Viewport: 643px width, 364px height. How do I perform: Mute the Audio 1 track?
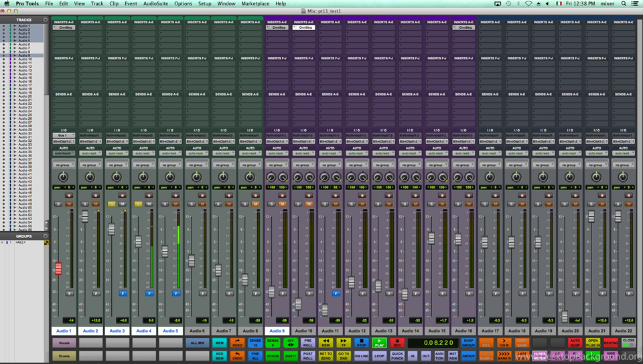pos(68,203)
